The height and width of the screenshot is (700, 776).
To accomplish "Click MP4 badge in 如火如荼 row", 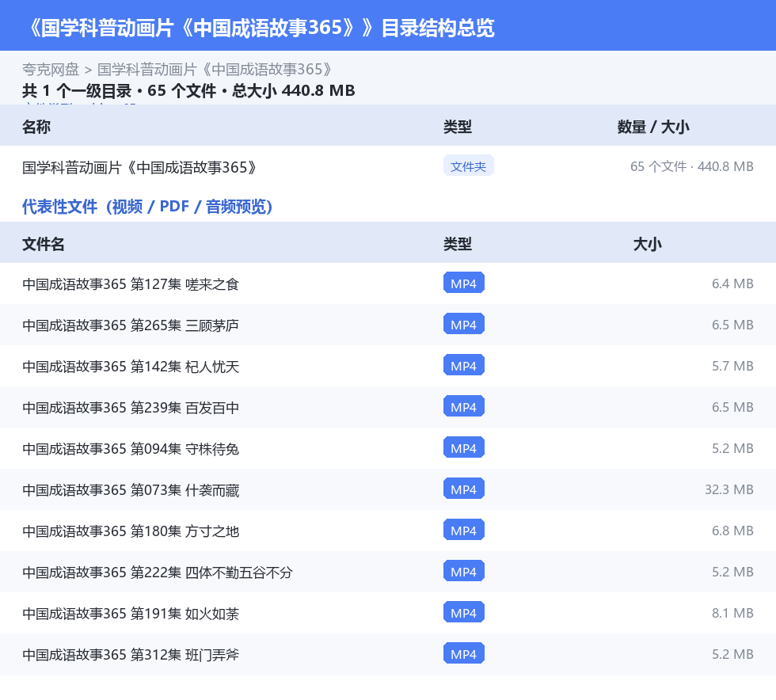I will 464,612.
